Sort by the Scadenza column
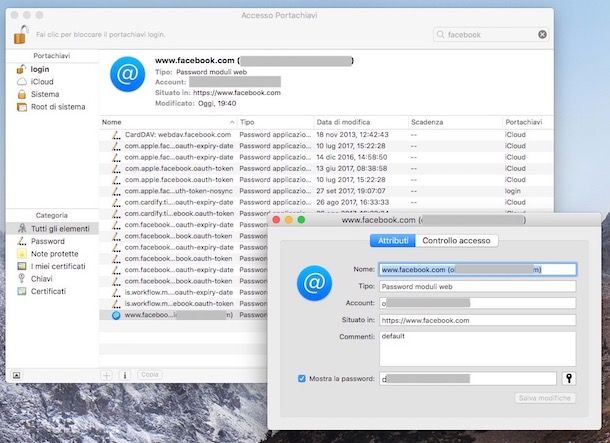 click(455, 122)
